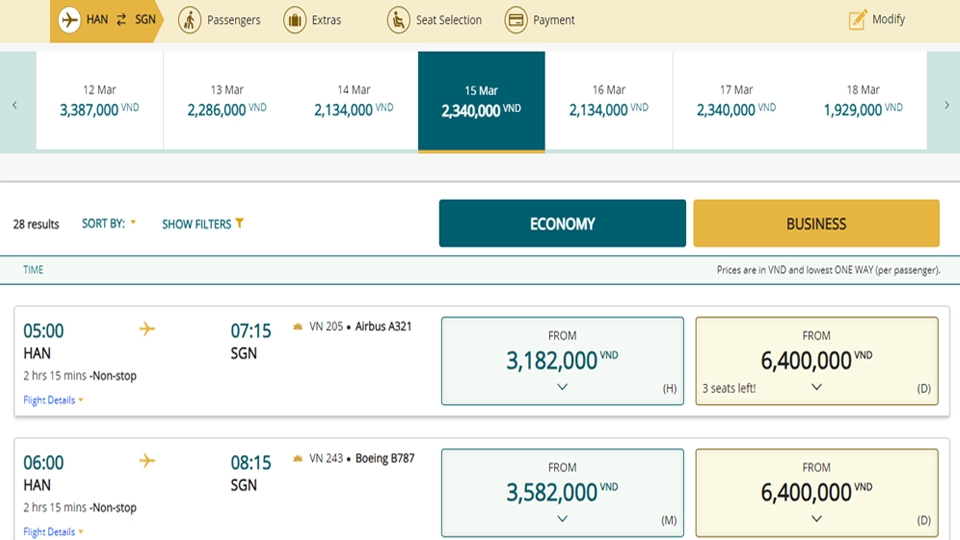Viewport: 960px width, 540px height.
Task: Select the 13 Mar date tab
Action: coord(227,101)
